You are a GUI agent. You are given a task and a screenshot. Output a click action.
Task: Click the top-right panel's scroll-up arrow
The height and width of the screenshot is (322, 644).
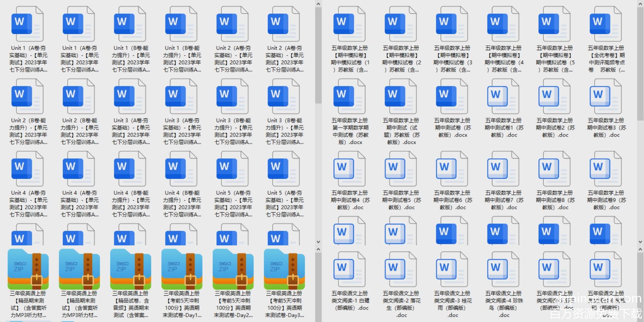(x=640, y=4)
